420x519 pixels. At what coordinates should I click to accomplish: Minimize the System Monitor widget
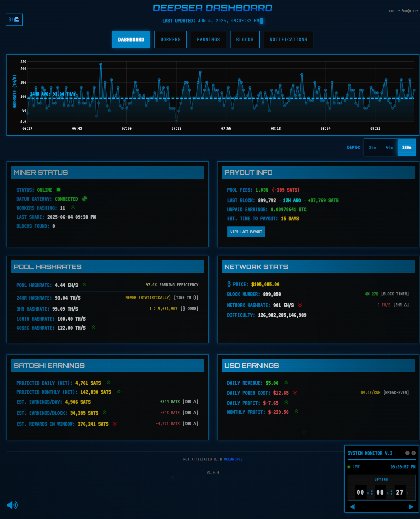(407, 453)
